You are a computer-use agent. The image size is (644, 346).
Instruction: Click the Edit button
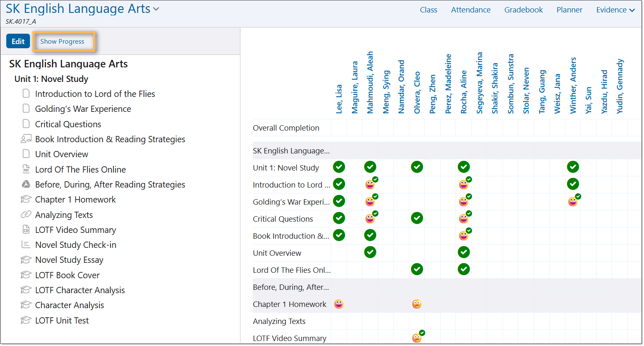click(x=18, y=41)
